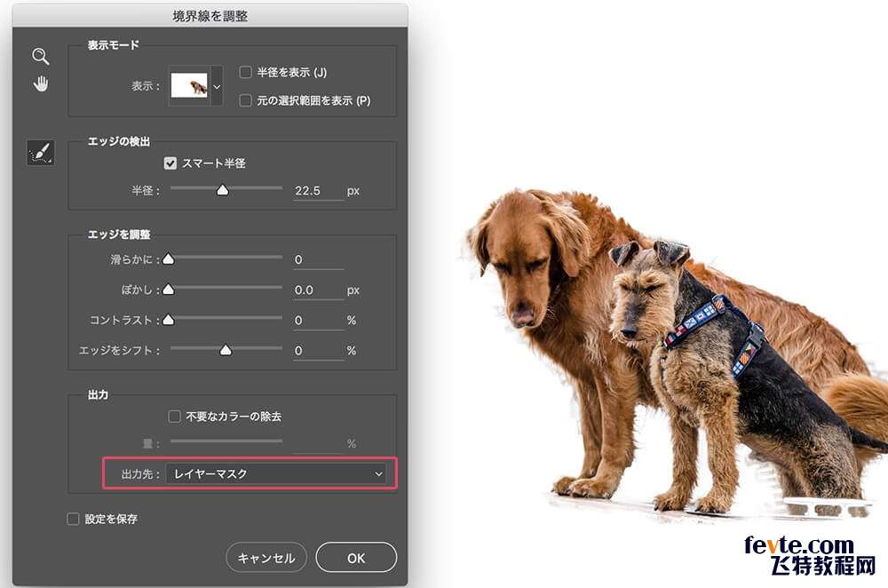Viewport: 888px width, 588px height.
Task: Click the 表示モード section label
Action: (x=114, y=44)
